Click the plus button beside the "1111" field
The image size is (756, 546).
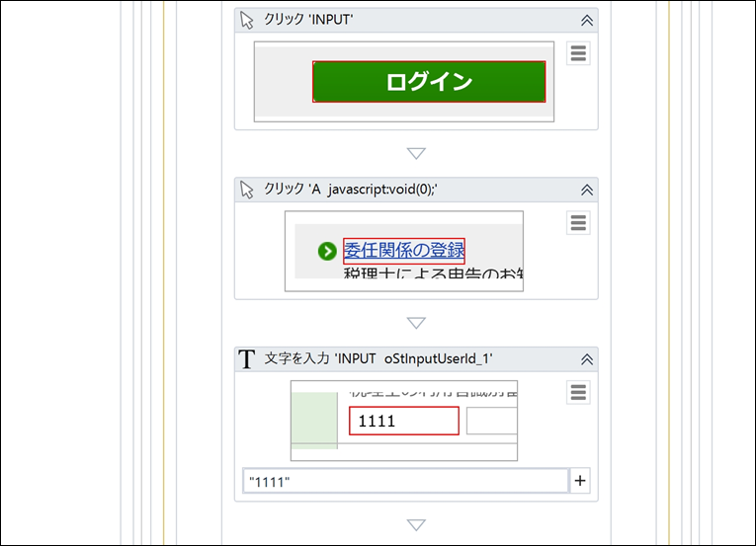pyautogui.click(x=580, y=481)
